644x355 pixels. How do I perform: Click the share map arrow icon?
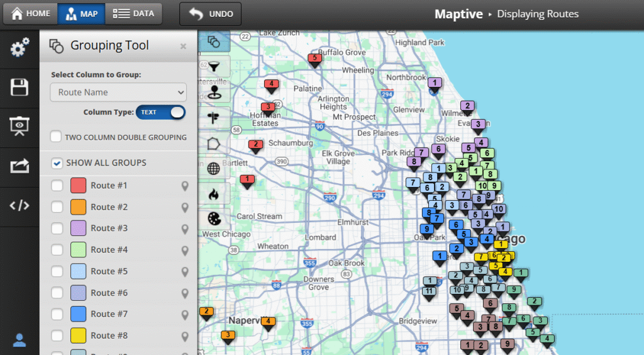pos(19,166)
